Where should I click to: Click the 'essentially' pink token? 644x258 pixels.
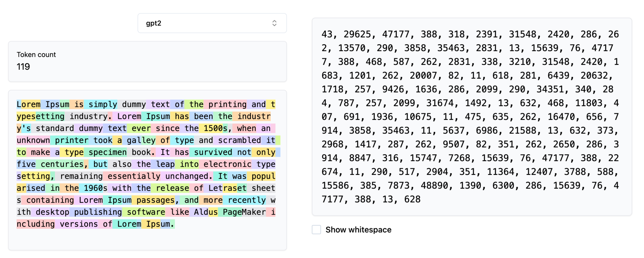[133, 176]
